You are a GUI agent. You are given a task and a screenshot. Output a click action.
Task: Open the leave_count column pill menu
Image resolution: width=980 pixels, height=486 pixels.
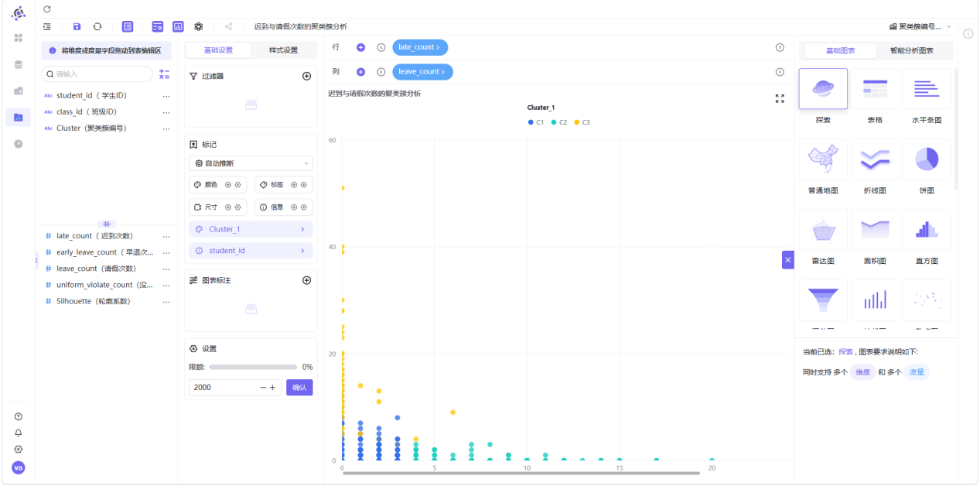422,72
